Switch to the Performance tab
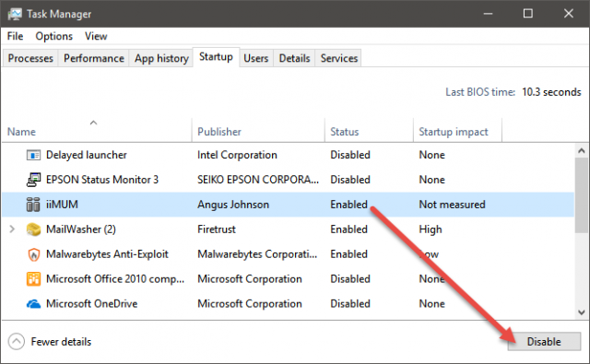Image resolution: width=590 pixels, height=364 pixels. (x=94, y=58)
